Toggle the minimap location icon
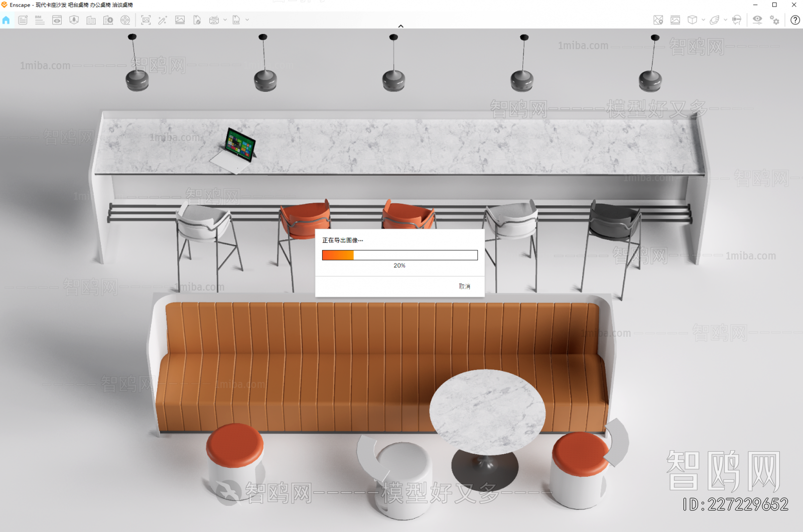 (658, 20)
